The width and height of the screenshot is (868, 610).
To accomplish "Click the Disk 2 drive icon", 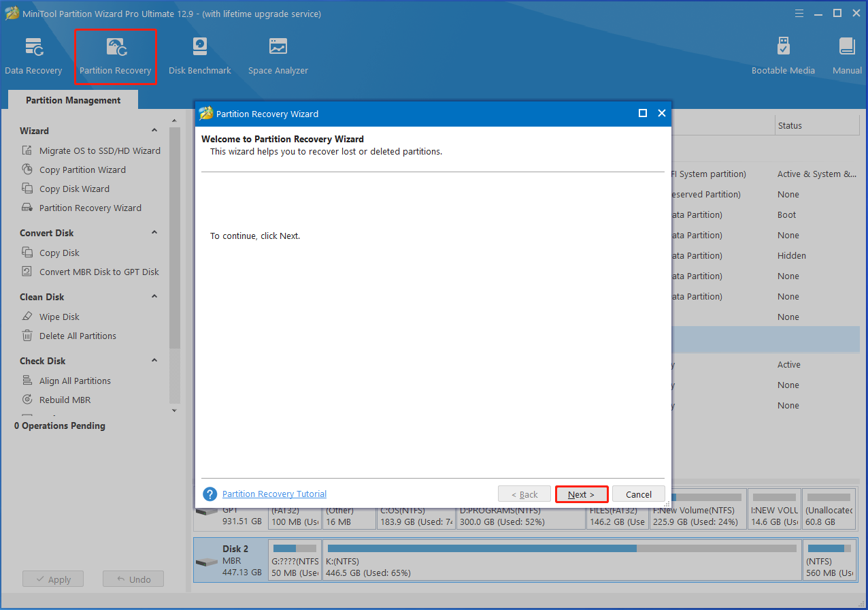I will pyautogui.click(x=207, y=562).
